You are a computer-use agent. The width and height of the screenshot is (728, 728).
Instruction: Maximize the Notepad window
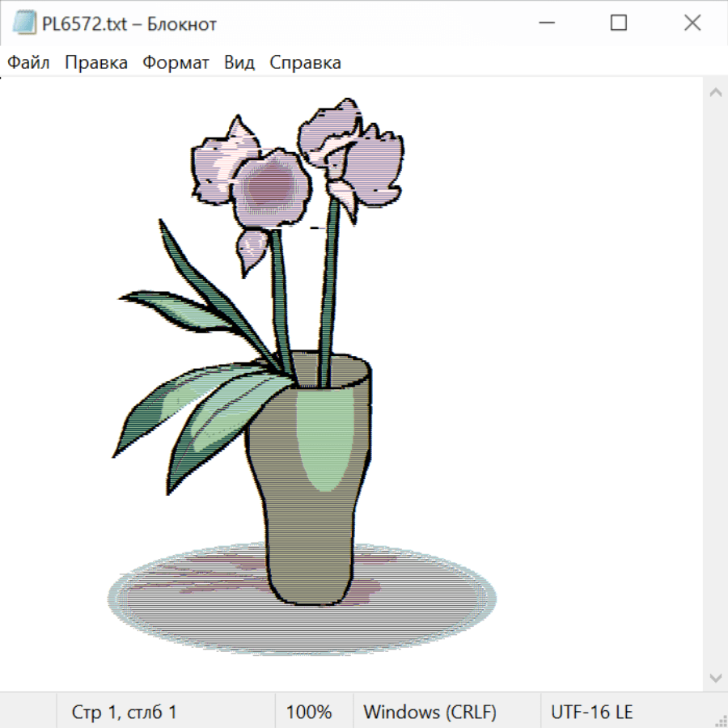(x=619, y=23)
